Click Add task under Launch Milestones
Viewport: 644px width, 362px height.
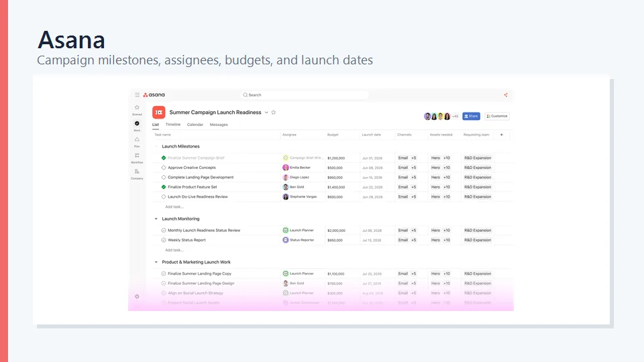(174, 207)
